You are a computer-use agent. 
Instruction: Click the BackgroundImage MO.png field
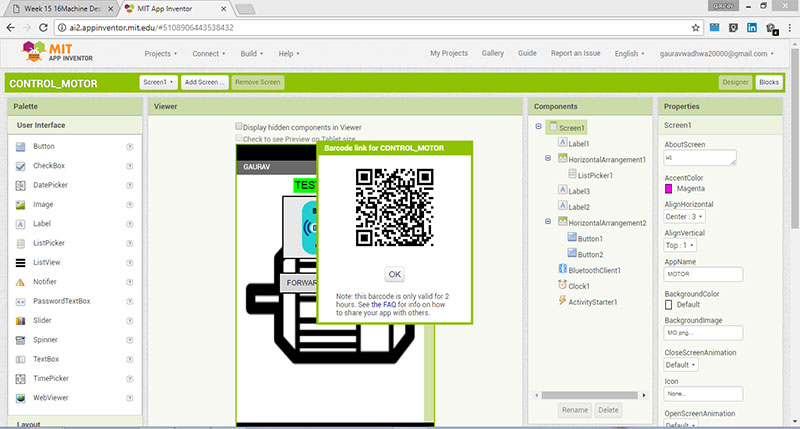[x=703, y=333]
